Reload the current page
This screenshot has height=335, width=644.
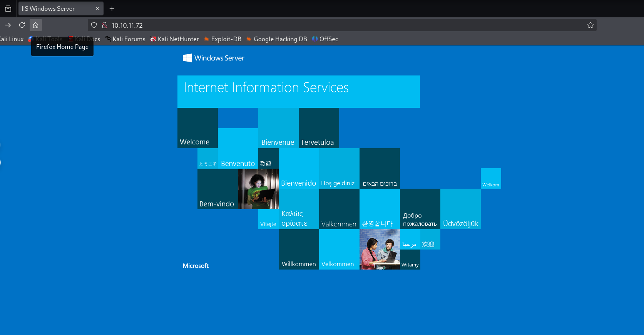coord(22,25)
